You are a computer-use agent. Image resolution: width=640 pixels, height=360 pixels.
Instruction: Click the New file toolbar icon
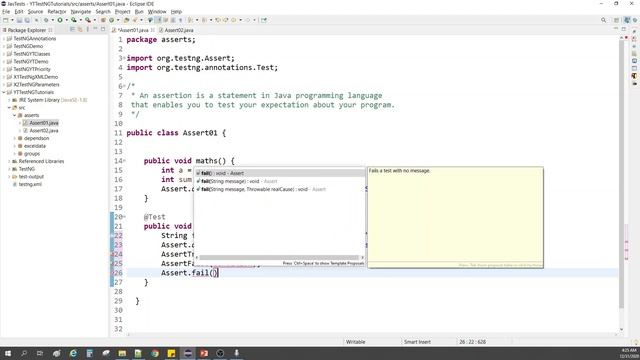[6, 20]
